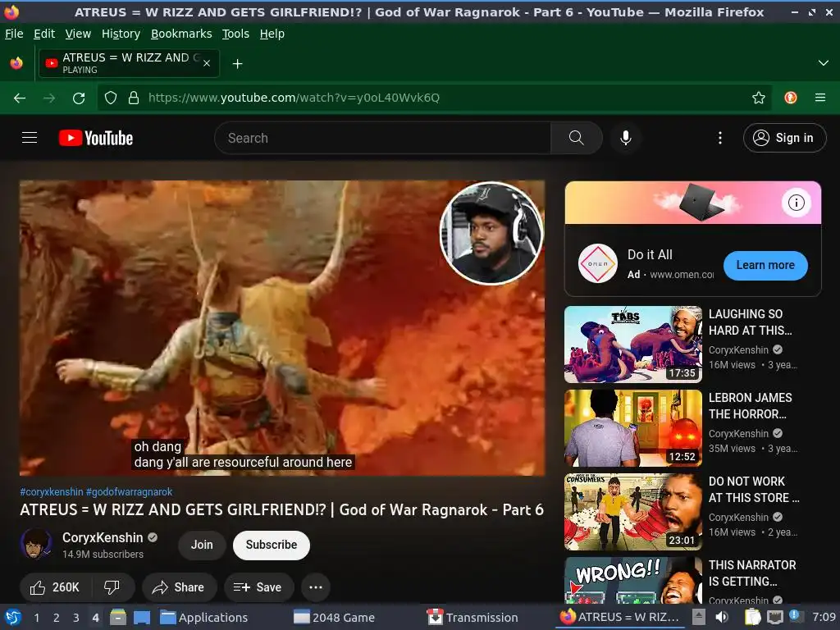Open LEBRON JAMES THE HORROR thumbnail

pyautogui.click(x=632, y=428)
